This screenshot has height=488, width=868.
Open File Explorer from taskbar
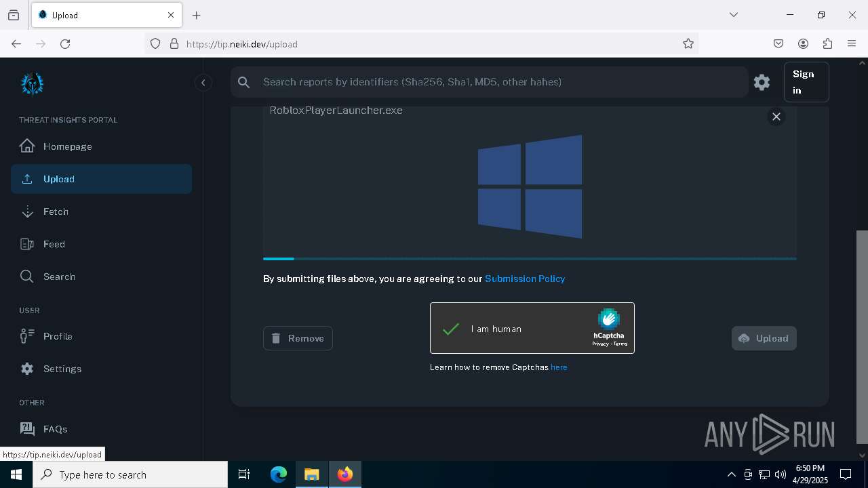click(311, 474)
